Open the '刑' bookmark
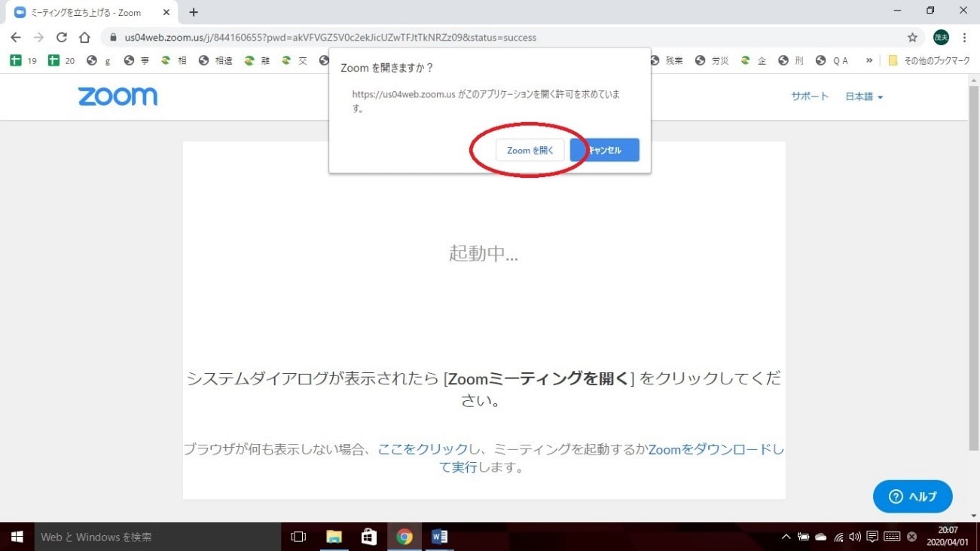 (x=791, y=61)
